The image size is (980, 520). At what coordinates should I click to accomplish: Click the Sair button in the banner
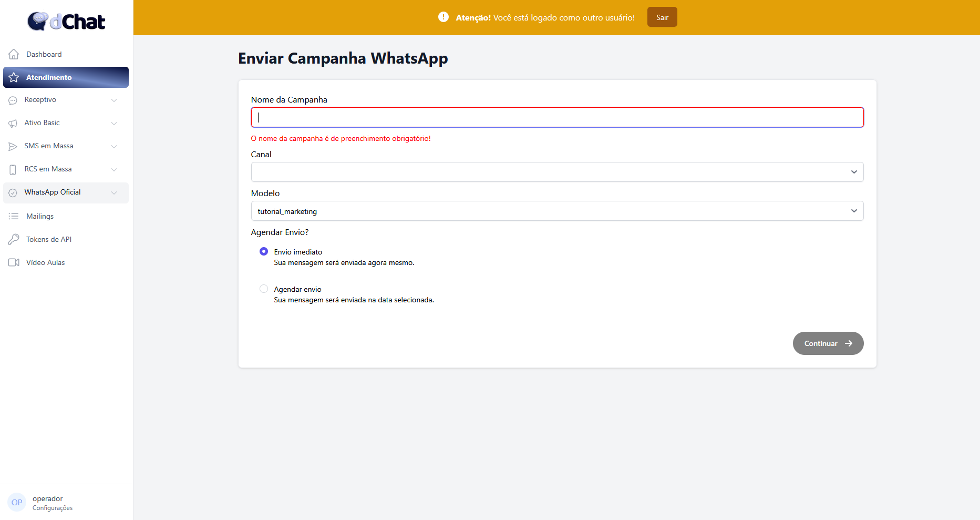click(x=662, y=17)
